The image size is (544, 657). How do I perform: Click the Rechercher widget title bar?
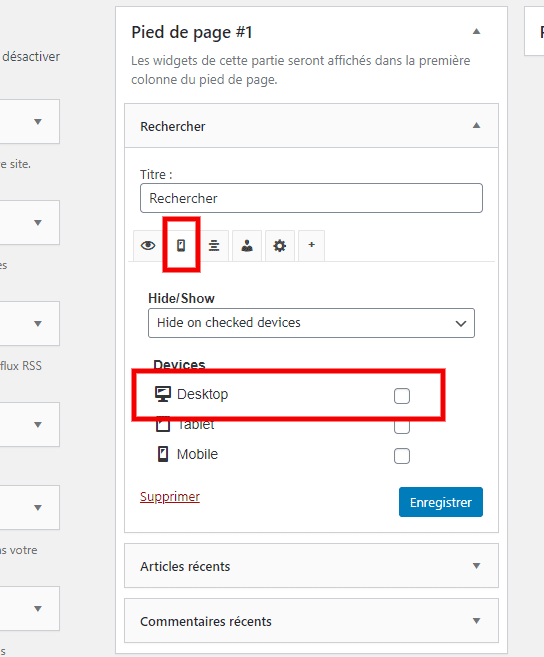[x=311, y=126]
